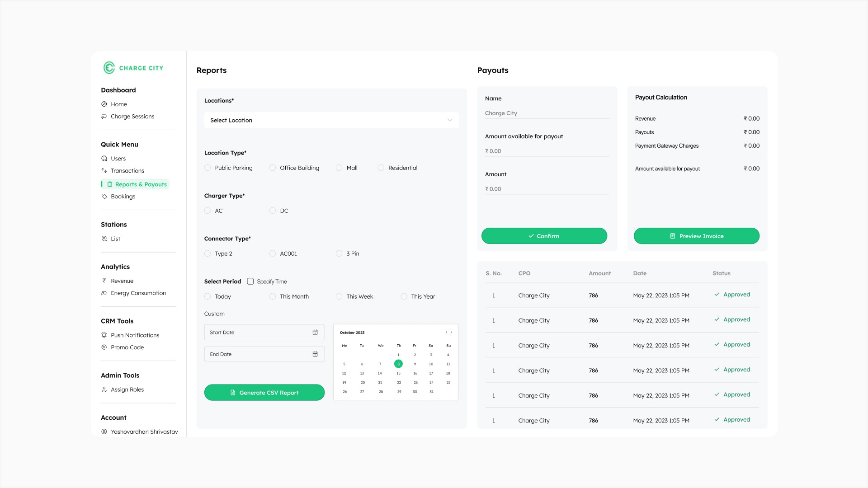This screenshot has height=488, width=868.
Task: Click the Bookings tag icon
Action: (x=104, y=197)
